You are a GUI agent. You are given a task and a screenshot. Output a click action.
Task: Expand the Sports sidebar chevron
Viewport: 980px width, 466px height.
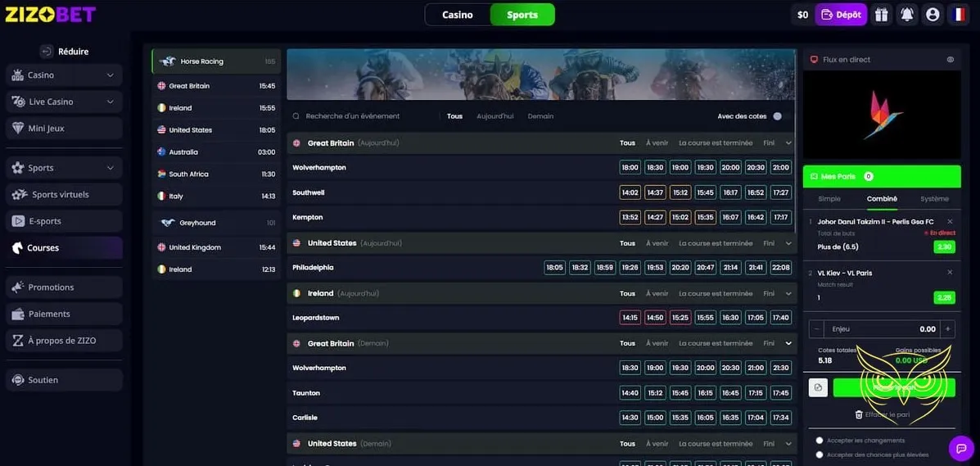coord(110,168)
